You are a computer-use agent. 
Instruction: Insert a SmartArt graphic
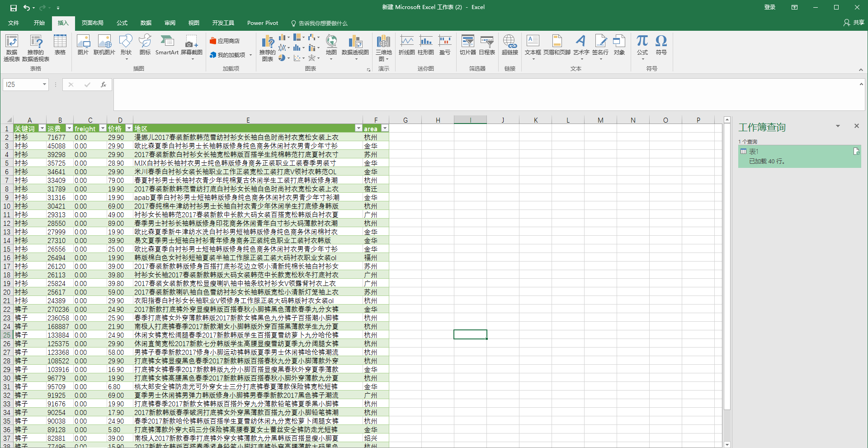(x=167, y=45)
